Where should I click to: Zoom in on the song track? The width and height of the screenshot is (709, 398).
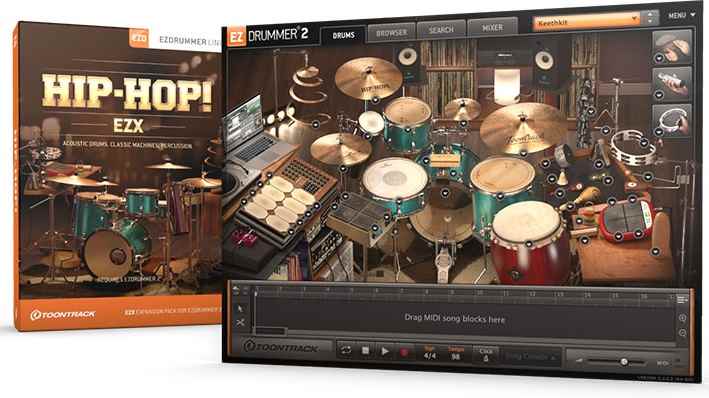coord(682,318)
